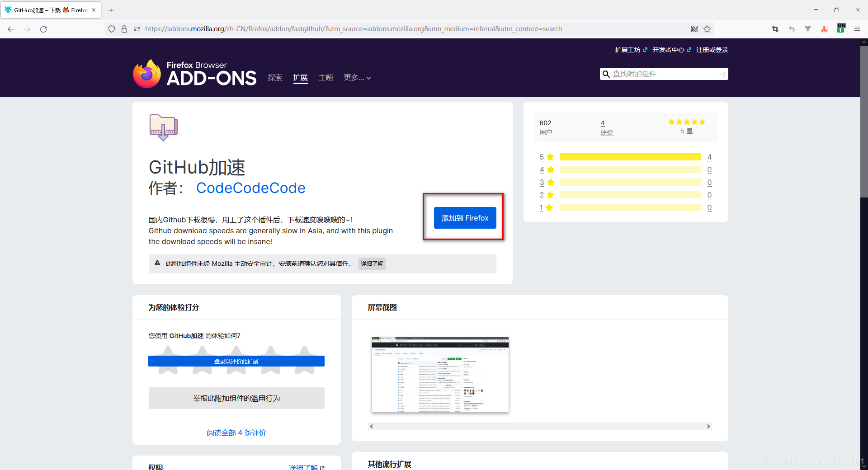Filter reviews by 2 star row

(x=626, y=195)
